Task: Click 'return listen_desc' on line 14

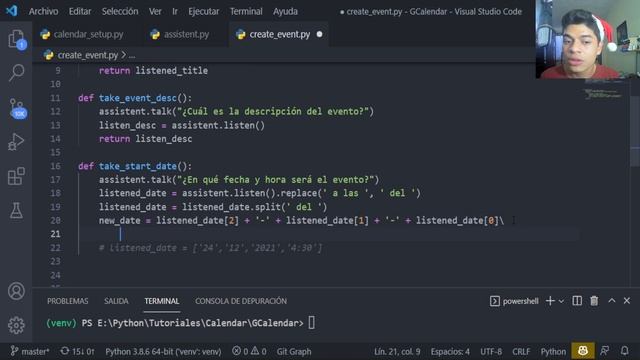Action: tap(145, 139)
